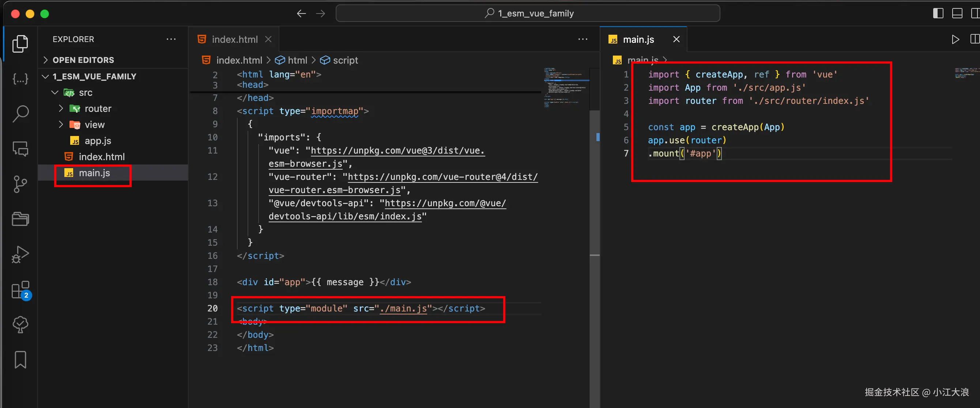Go back using the left arrow
980x408 pixels.
coord(301,14)
